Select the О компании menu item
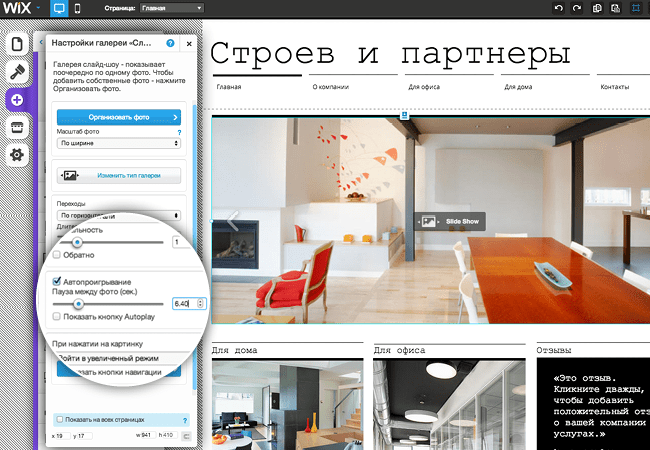Viewport: 650px width, 450px height. (331, 87)
